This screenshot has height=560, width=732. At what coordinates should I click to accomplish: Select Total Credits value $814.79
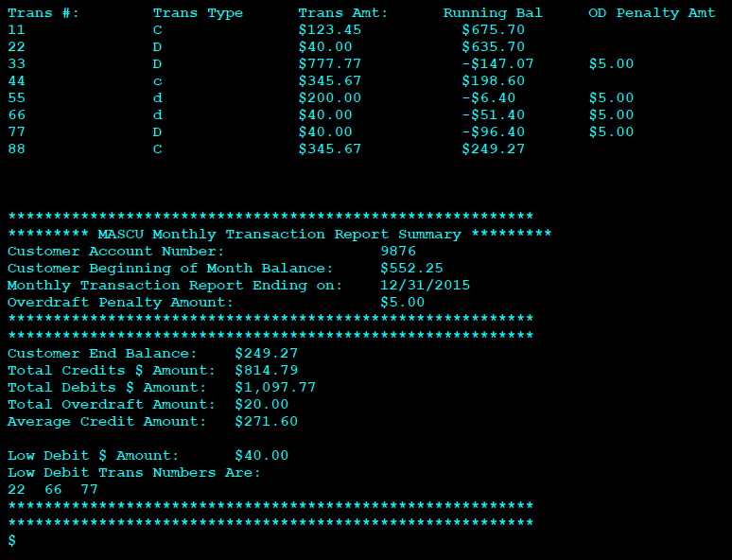coord(266,371)
